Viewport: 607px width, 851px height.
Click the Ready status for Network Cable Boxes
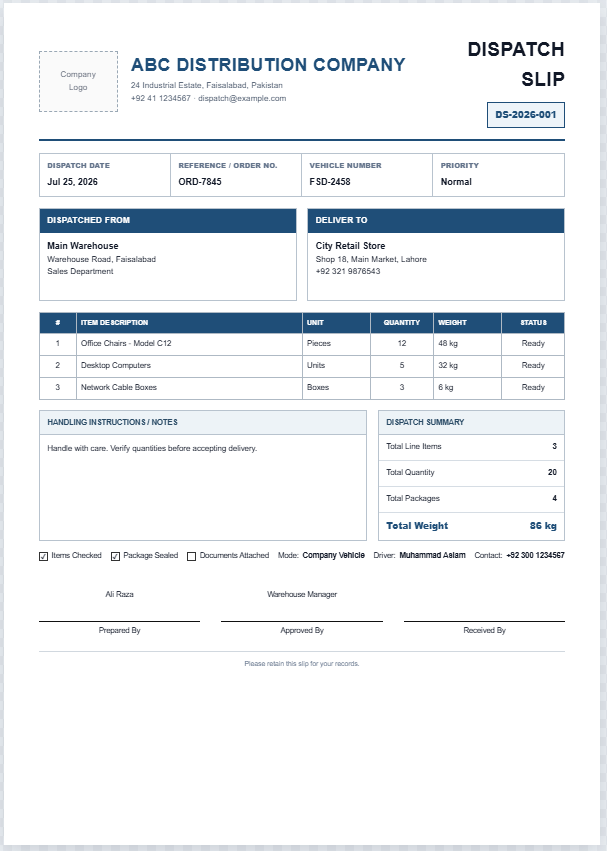tap(533, 388)
